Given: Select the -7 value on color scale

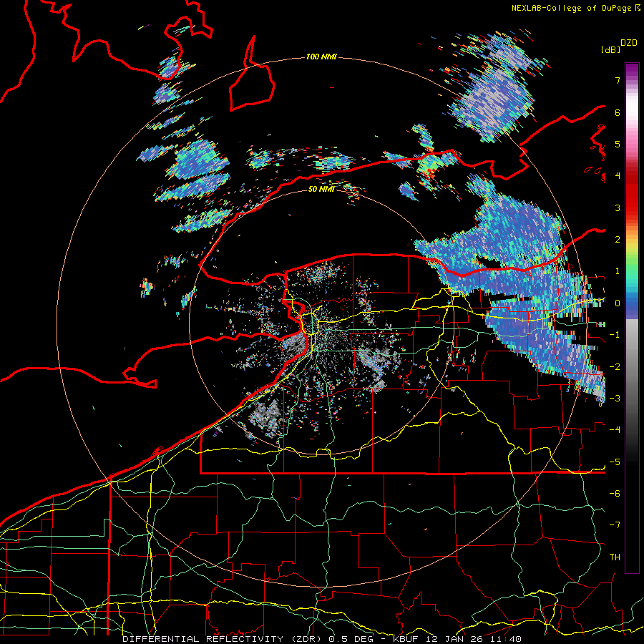Looking at the screenshot, I should coord(615,525).
